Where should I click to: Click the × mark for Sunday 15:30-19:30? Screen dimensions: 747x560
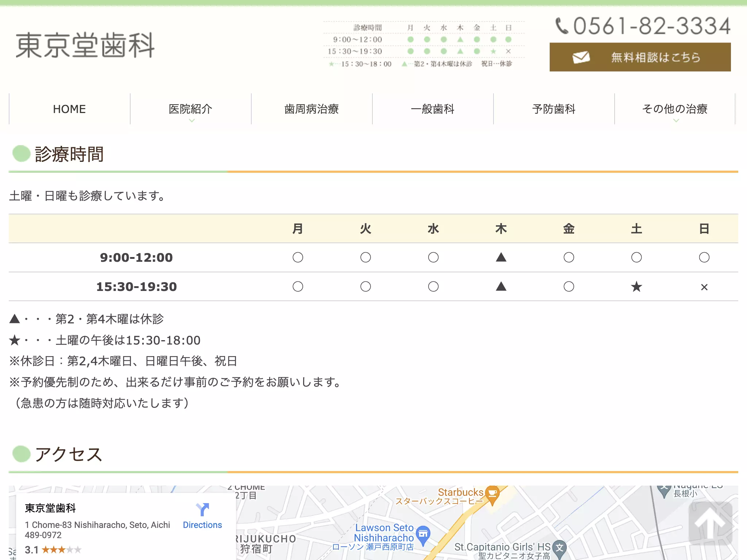[704, 287]
